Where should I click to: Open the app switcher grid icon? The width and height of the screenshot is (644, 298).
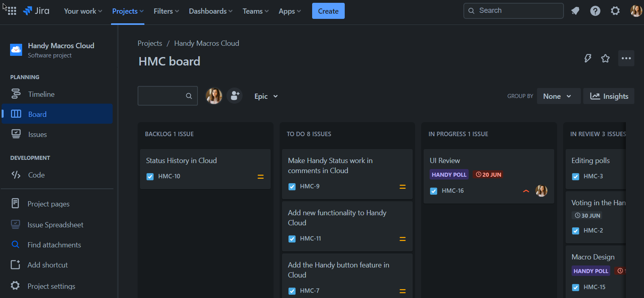coord(12,11)
